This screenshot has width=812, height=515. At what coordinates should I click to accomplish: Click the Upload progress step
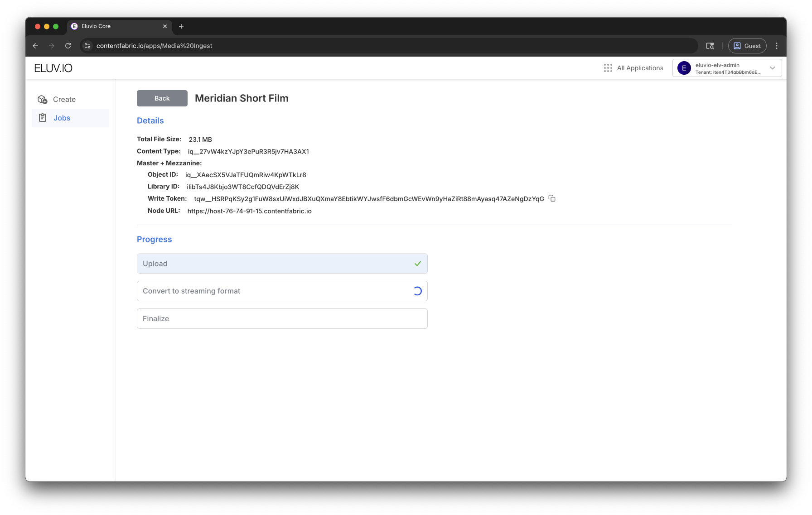(x=282, y=264)
